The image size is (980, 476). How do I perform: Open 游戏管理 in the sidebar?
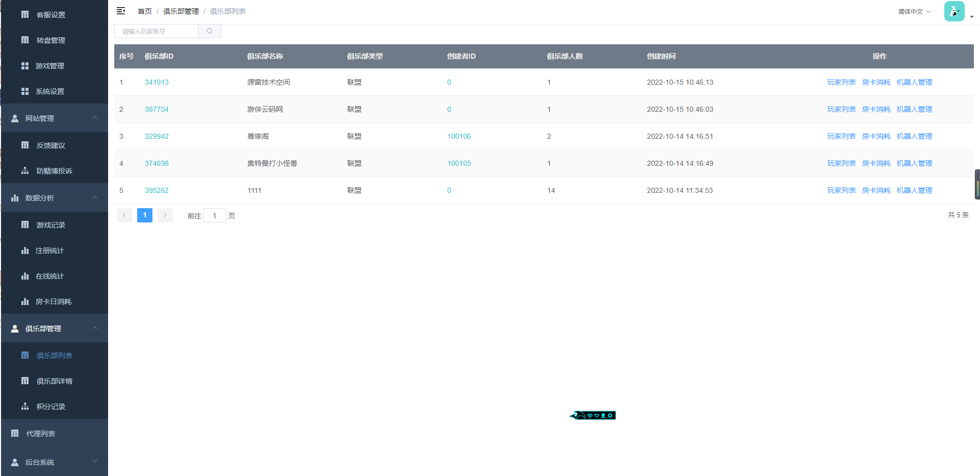(x=49, y=66)
